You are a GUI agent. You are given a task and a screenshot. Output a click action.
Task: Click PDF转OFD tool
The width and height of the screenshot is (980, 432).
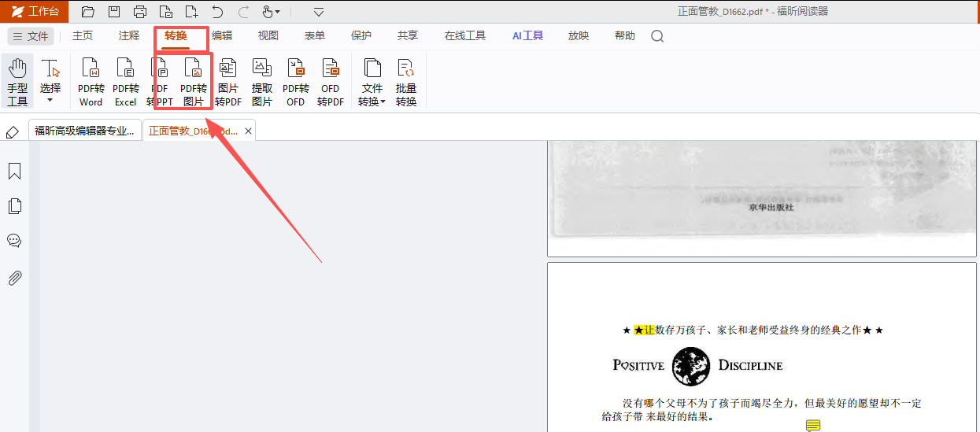coord(296,82)
